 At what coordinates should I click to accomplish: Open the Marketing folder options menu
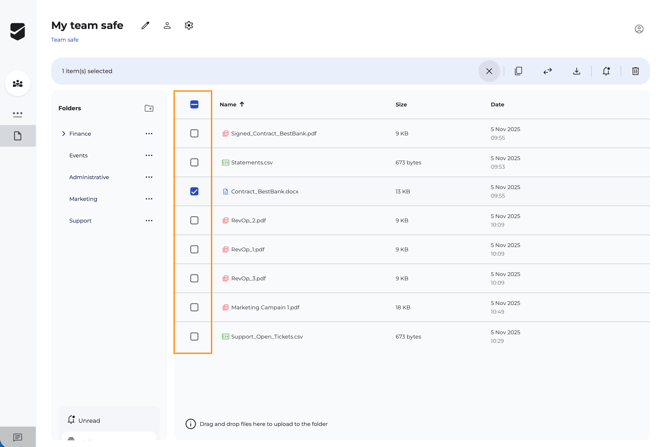(x=149, y=199)
